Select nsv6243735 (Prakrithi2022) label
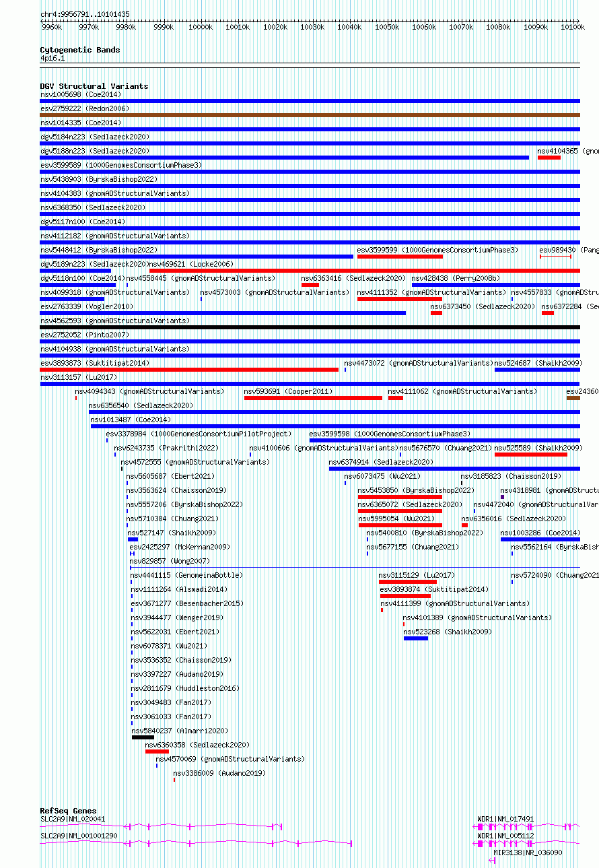The image size is (599, 868). tap(166, 448)
